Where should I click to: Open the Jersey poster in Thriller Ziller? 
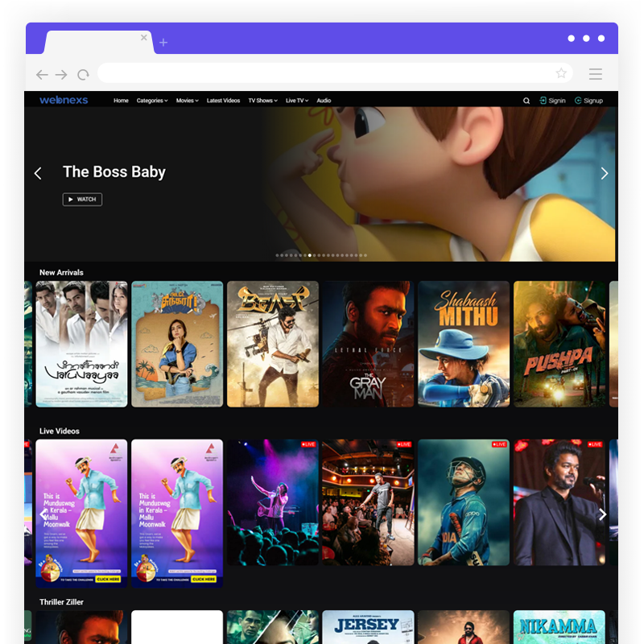click(368, 627)
